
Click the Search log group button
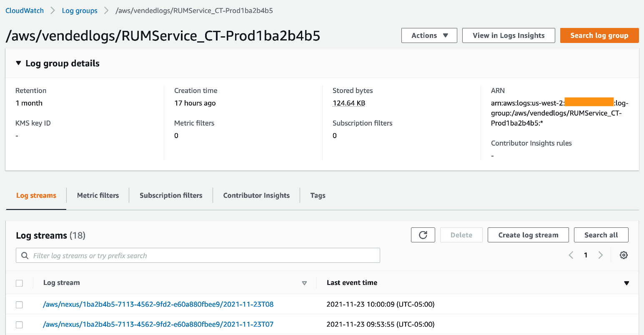[599, 35]
